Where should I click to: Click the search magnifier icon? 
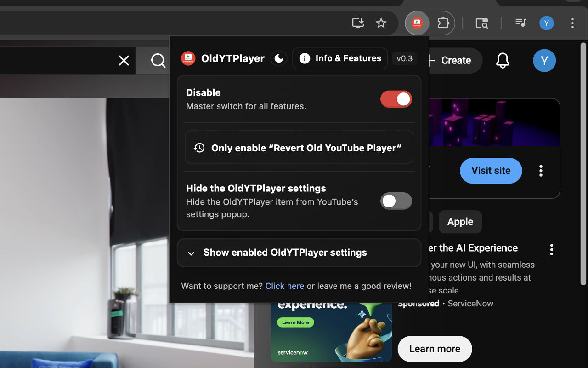158,60
